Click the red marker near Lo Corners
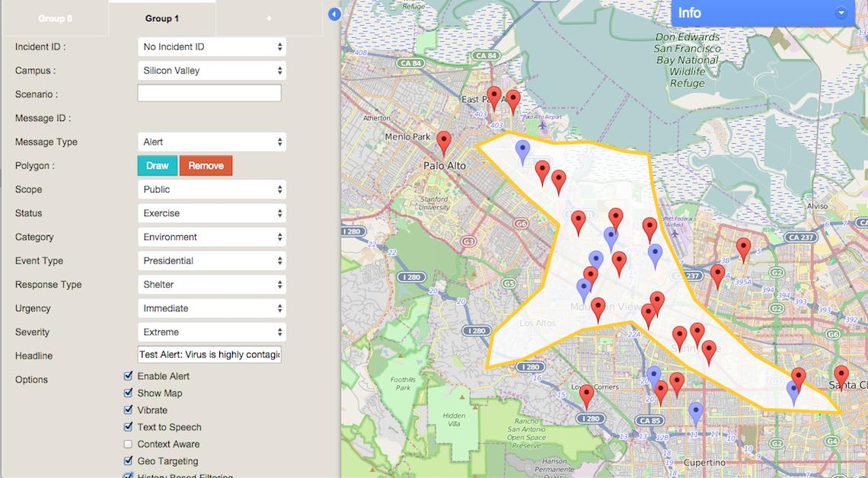The height and width of the screenshot is (478, 868). pos(586,397)
